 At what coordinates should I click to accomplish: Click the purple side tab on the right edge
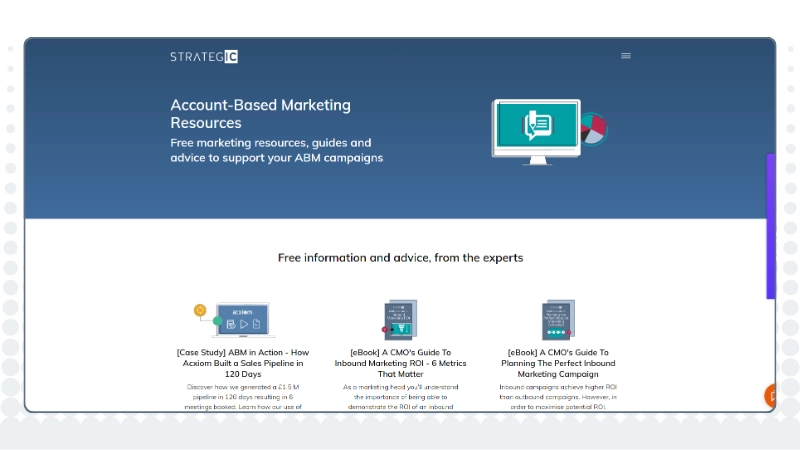[770, 226]
